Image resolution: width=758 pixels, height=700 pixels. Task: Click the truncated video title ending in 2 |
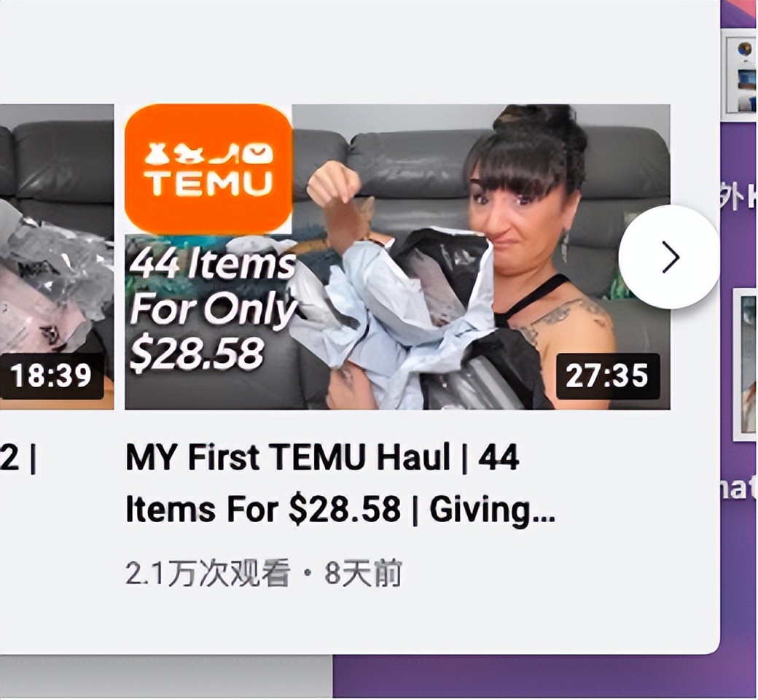pyautogui.click(x=18, y=458)
